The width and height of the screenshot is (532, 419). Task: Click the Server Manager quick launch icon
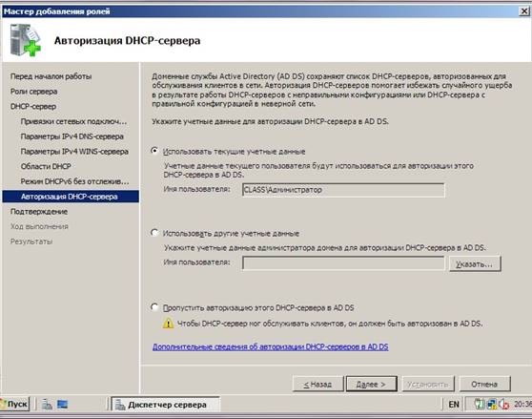(47, 404)
